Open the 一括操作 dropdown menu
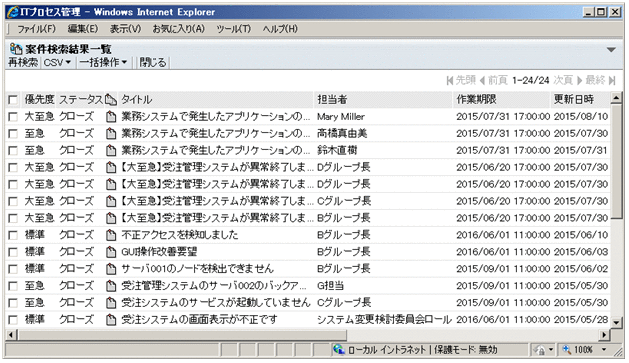Screen dimensions: 629x363 click(103, 63)
